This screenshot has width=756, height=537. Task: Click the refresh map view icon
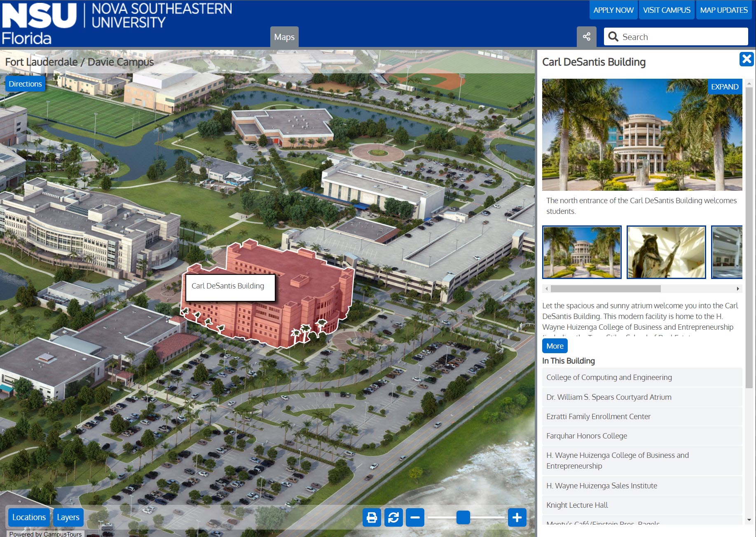pos(393,517)
